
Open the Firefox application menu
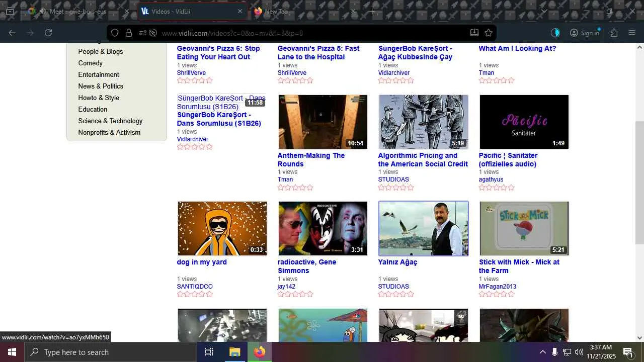(632, 33)
